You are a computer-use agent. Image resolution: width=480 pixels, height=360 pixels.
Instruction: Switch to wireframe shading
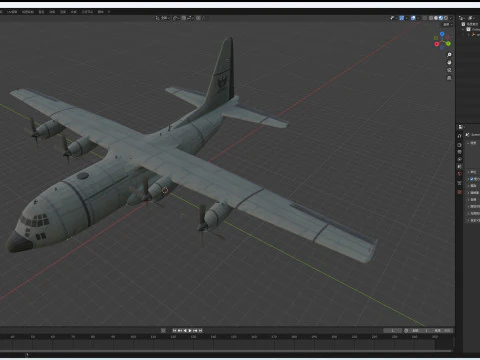pyautogui.click(x=431, y=18)
